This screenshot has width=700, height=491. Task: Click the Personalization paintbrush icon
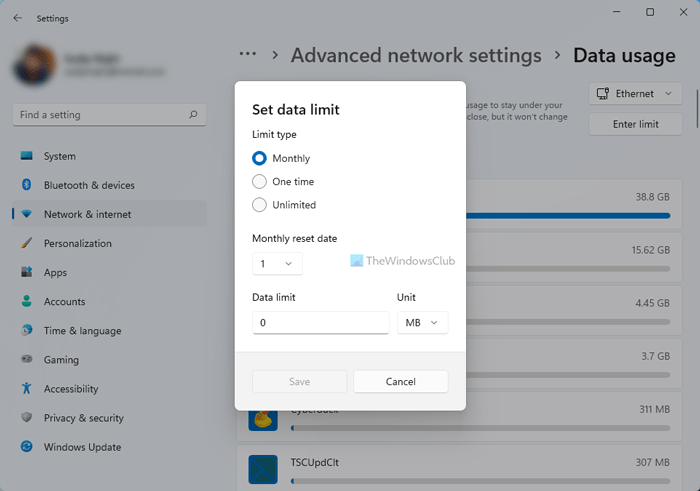[x=26, y=243]
